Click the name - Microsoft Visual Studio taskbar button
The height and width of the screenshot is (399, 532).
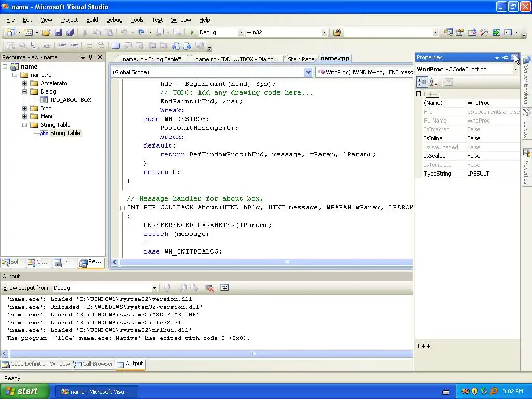[96, 392]
